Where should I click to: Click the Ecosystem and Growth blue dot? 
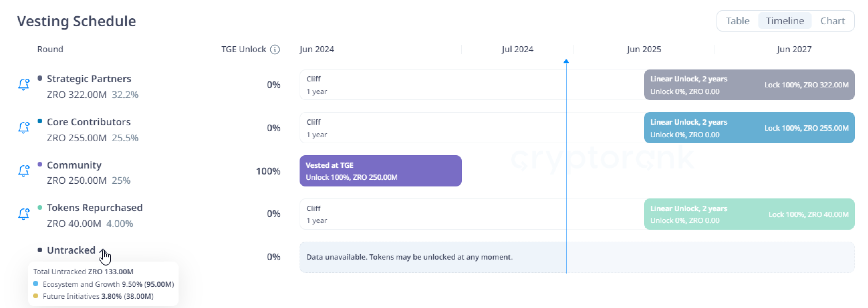[x=36, y=284]
